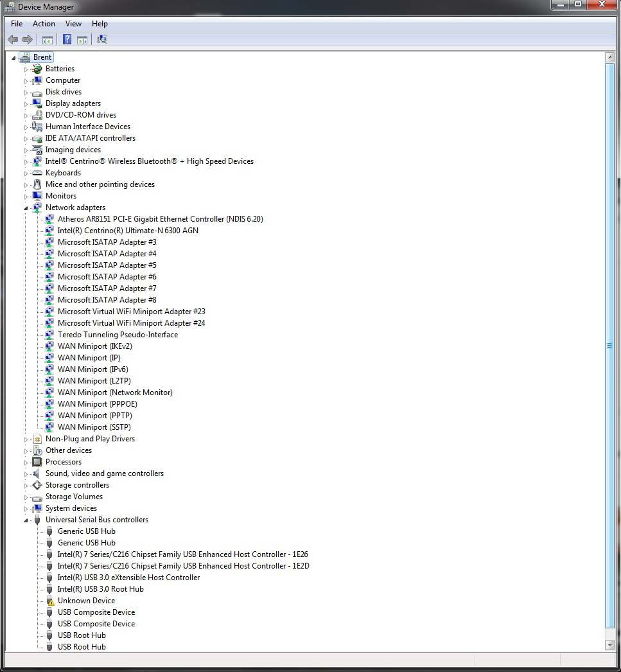The width and height of the screenshot is (621, 672).
Task: Expand the Storage Volumes category
Action: coord(26,497)
